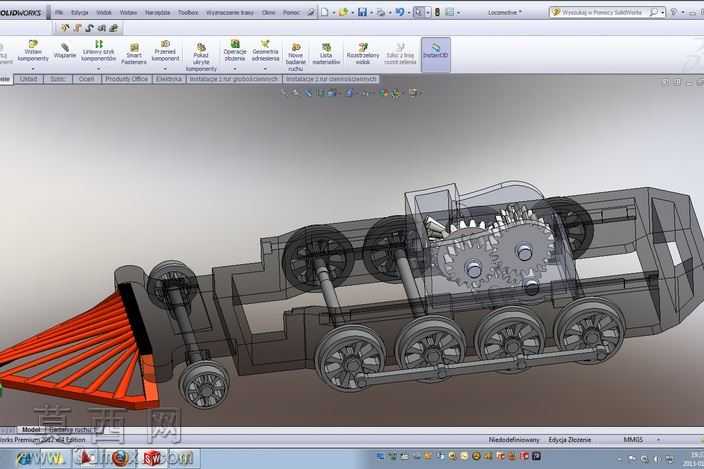Switch to the Szkic tab
The image size is (704, 469).
[57, 79]
